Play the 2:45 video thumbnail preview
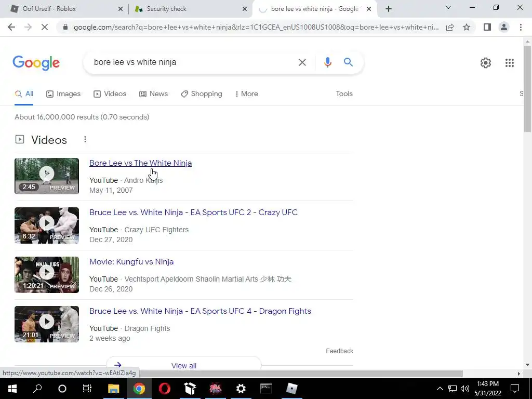Screen dimensions: 532x399 47,176
